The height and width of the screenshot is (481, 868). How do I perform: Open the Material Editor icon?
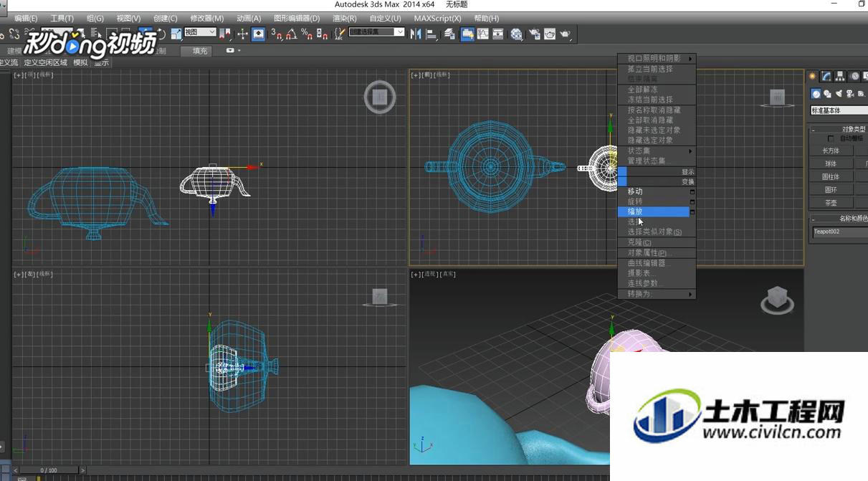click(x=516, y=34)
